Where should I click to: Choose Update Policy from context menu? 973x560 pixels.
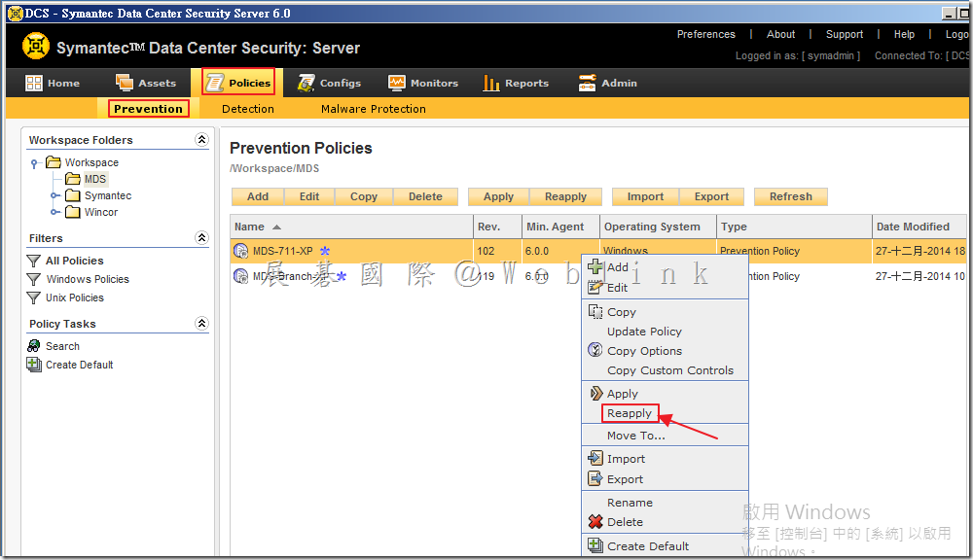tap(644, 332)
